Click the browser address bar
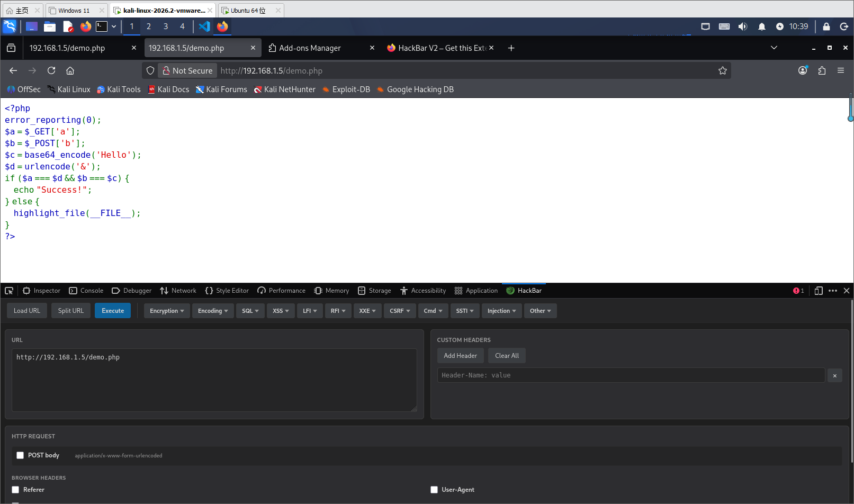This screenshot has width=854, height=504. pos(436,70)
